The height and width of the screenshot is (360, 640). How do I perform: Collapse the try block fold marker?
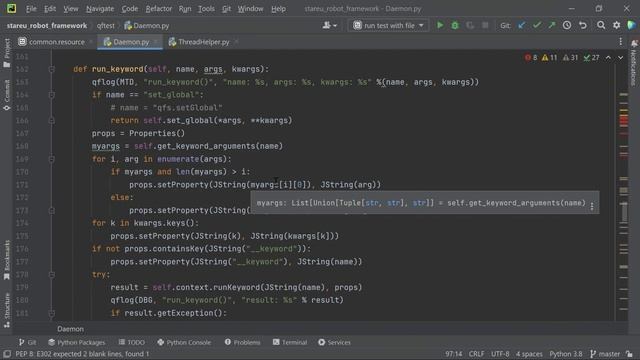51,275
